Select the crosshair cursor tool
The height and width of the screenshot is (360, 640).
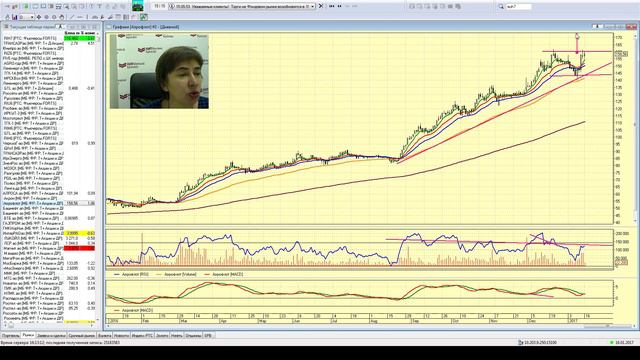coord(39,17)
